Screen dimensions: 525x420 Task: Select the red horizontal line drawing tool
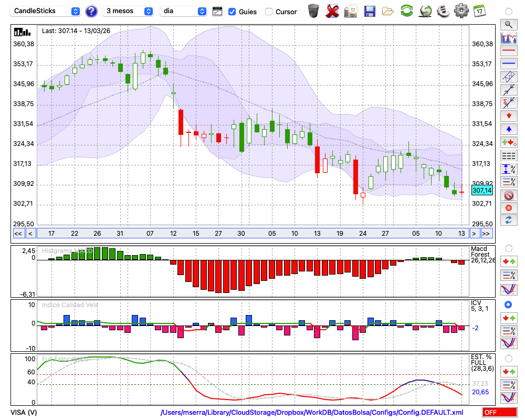pos(508,51)
